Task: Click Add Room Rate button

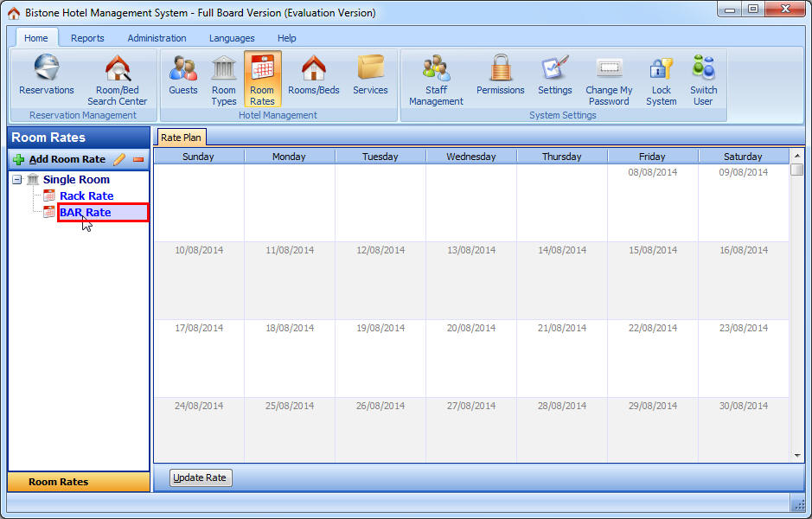Action: click(x=59, y=159)
